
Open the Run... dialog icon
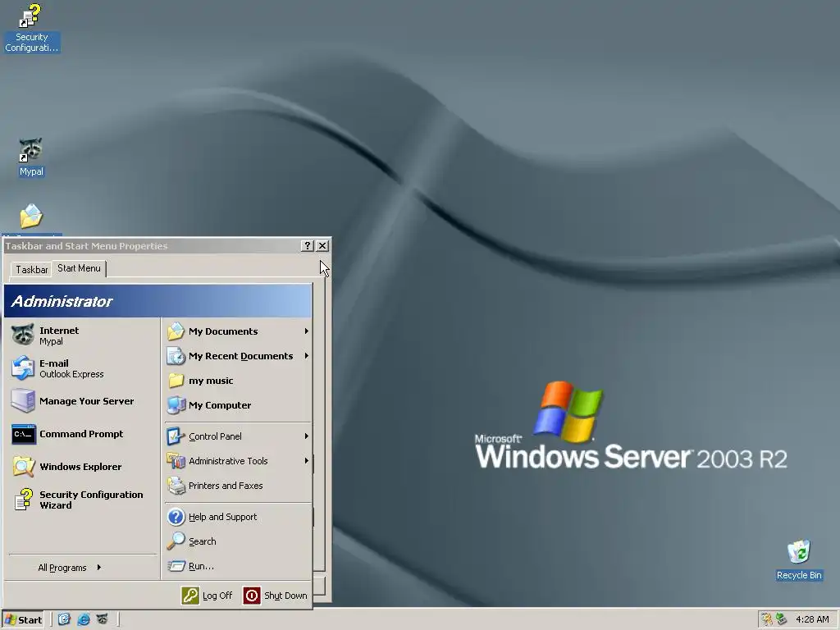(x=176, y=566)
